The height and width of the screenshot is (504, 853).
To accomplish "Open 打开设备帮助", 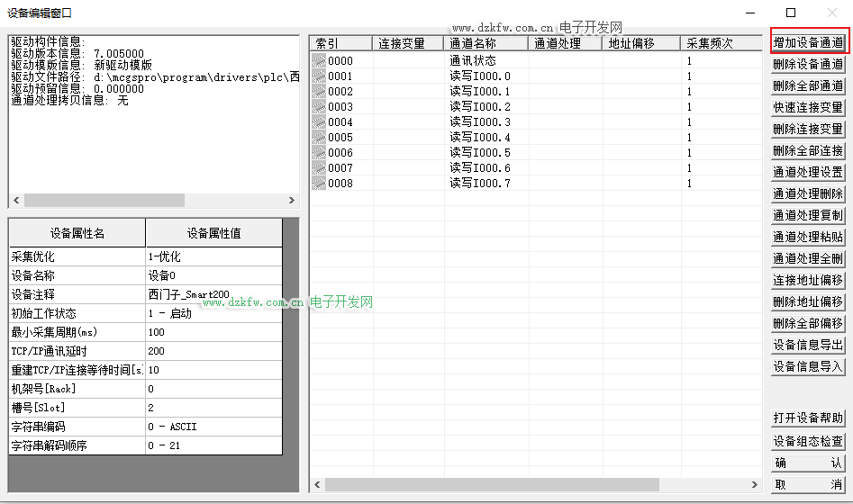I will pyautogui.click(x=808, y=418).
